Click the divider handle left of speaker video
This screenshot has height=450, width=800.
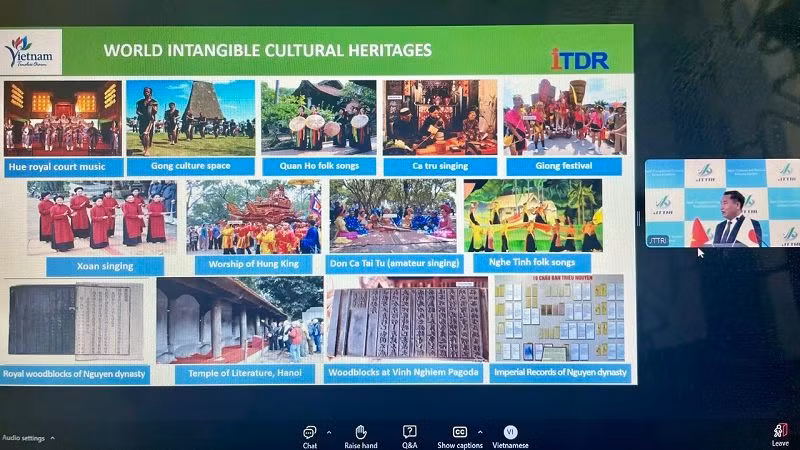coord(638,217)
